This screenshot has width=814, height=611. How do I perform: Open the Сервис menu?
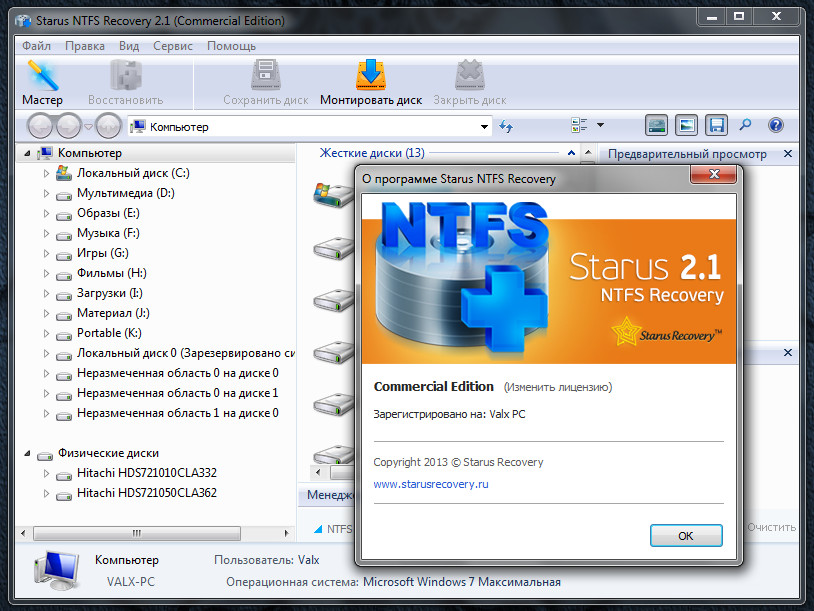point(173,46)
